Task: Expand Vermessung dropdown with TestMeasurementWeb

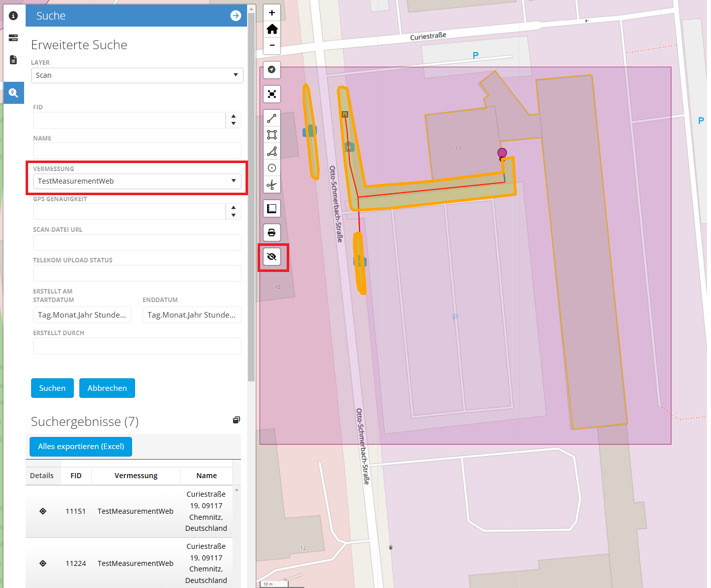Action: pos(137,181)
